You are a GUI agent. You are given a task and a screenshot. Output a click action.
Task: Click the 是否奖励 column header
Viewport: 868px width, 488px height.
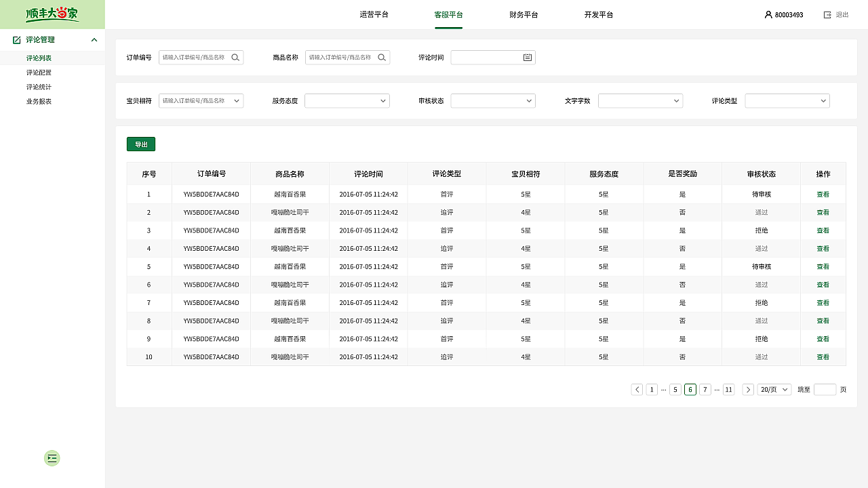[682, 174]
